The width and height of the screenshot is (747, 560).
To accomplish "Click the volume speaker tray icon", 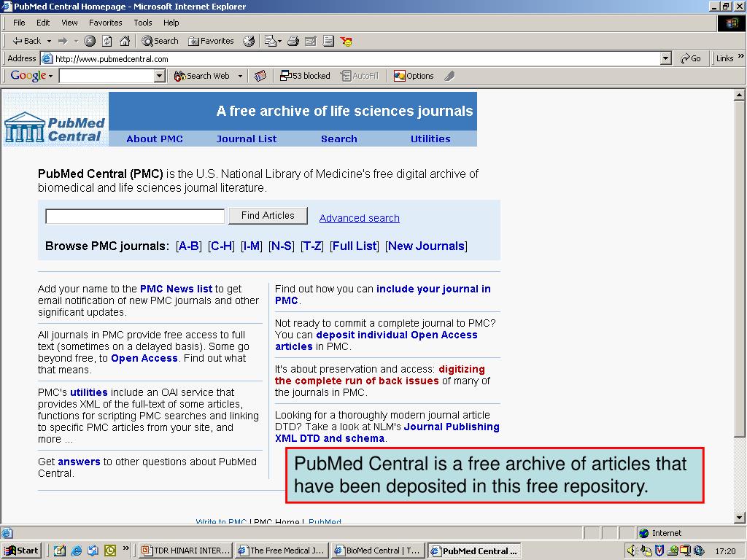I will [631, 551].
